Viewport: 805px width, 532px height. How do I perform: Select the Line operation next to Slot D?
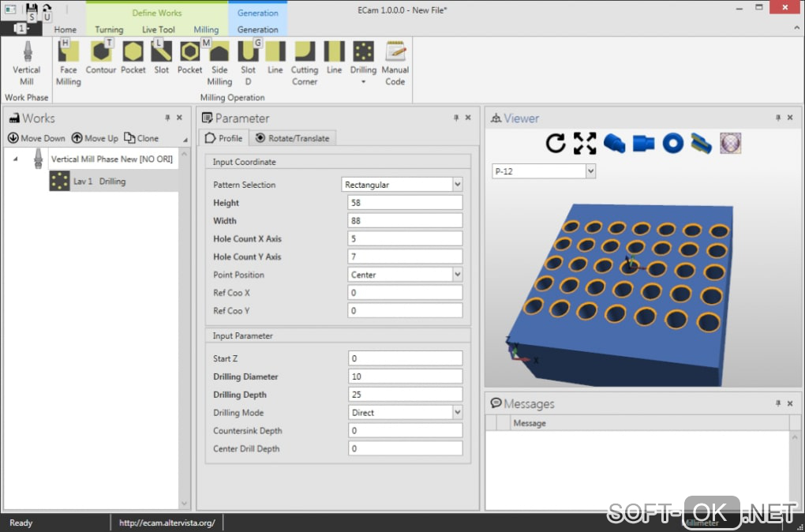pyautogui.click(x=275, y=58)
